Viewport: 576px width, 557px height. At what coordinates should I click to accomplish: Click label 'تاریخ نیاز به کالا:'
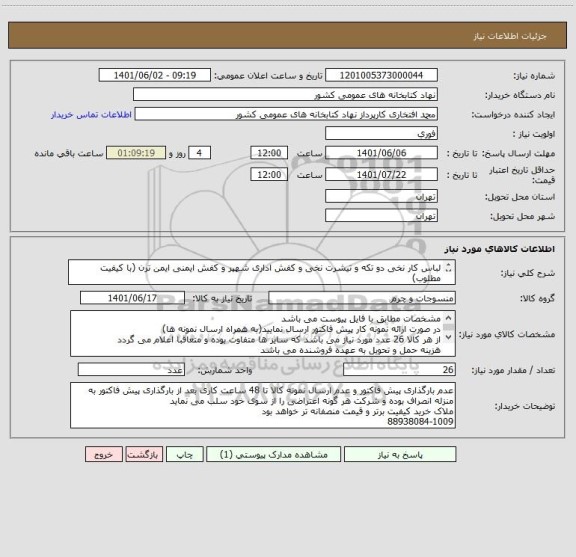tap(222, 298)
